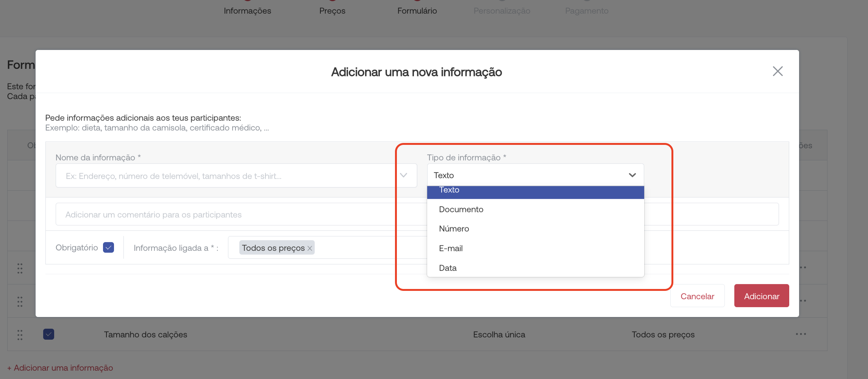
Task: Pick E-mail option in dropdown
Action: tap(451, 248)
